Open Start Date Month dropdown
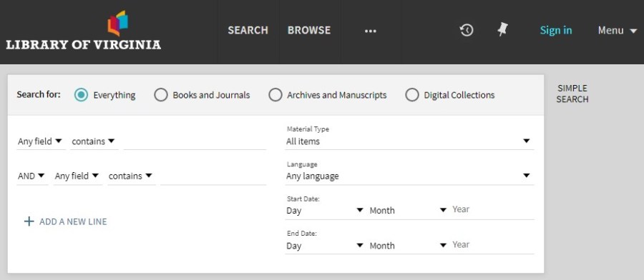Viewport: 644px width, 280px height. (408, 211)
